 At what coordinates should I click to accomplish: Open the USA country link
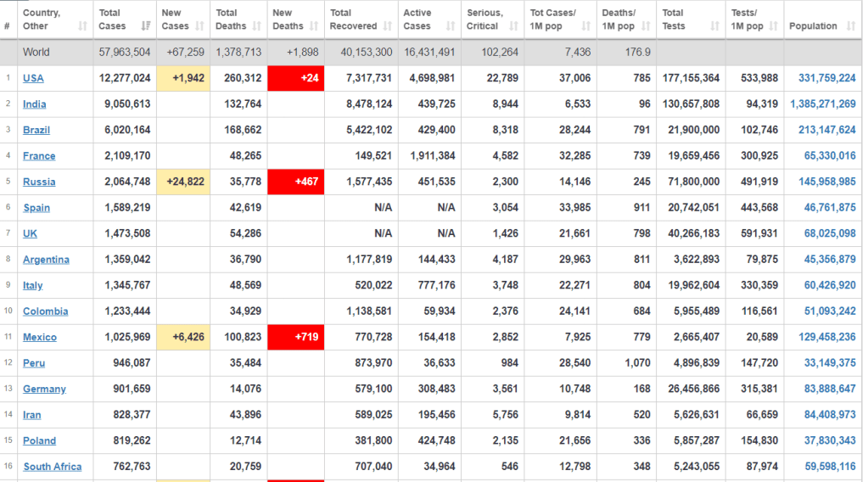33,78
